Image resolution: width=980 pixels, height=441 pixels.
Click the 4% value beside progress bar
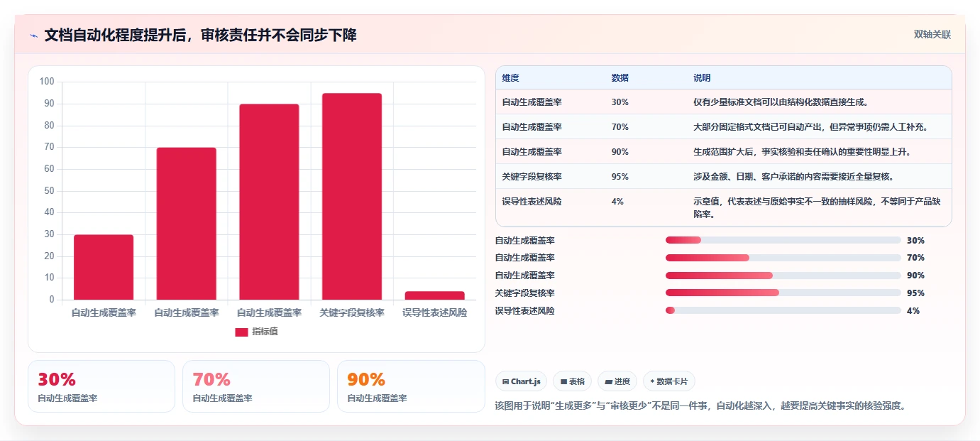(x=913, y=310)
